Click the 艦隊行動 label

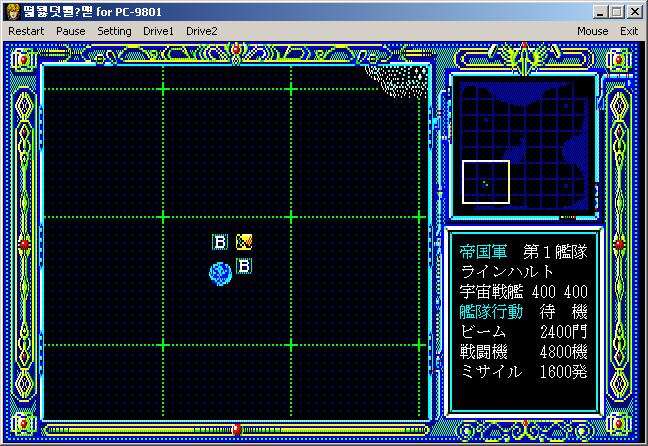[x=491, y=312]
